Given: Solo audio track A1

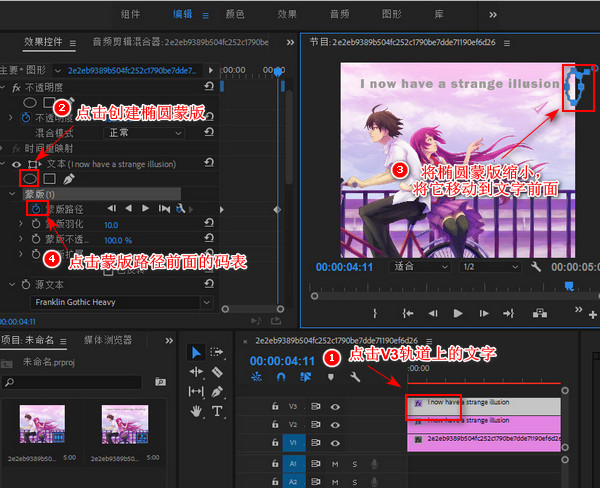Looking at the screenshot, I should pyautogui.click(x=355, y=464).
